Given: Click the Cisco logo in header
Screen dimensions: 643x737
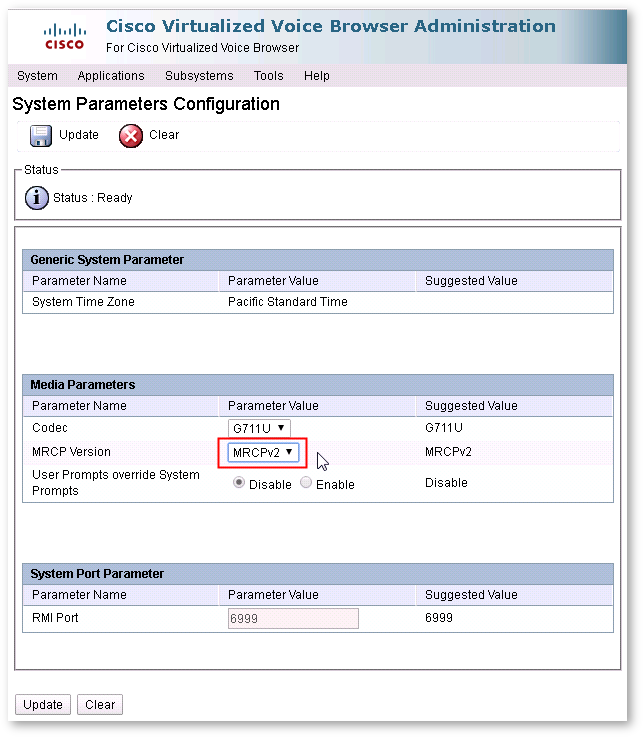Looking at the screenshot, I should point(64,37).
